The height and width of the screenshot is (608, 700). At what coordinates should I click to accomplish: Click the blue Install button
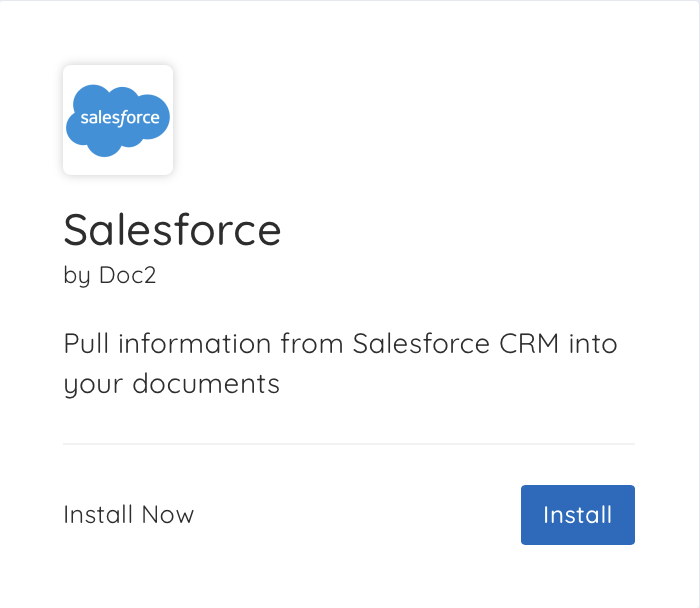[x=578, y=515]
